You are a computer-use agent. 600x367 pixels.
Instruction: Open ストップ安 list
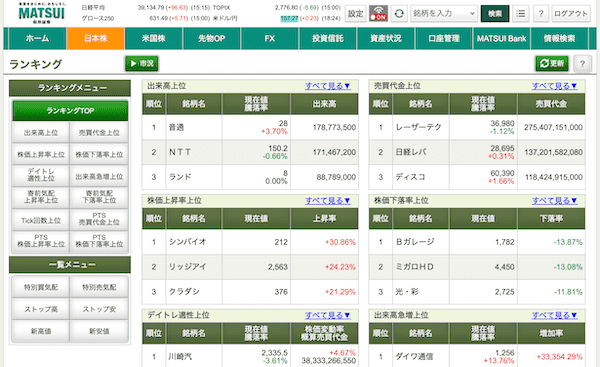coord(99,309)
